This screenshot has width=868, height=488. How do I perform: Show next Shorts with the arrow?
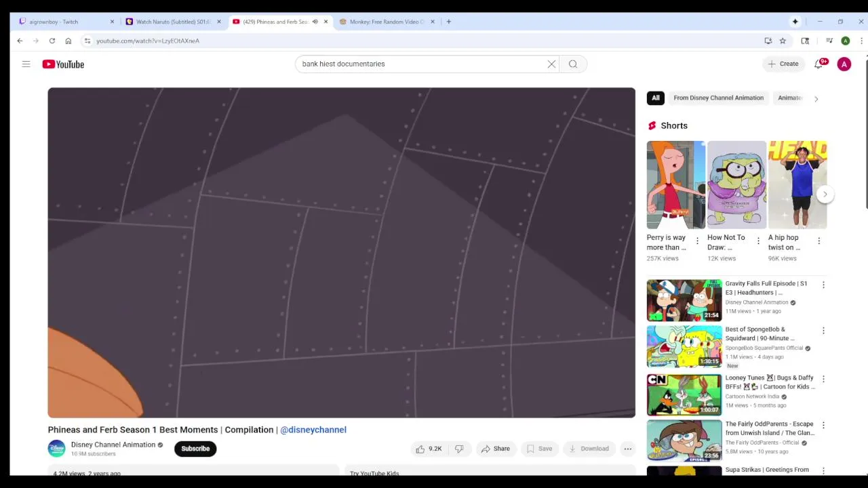pos(825,194)
